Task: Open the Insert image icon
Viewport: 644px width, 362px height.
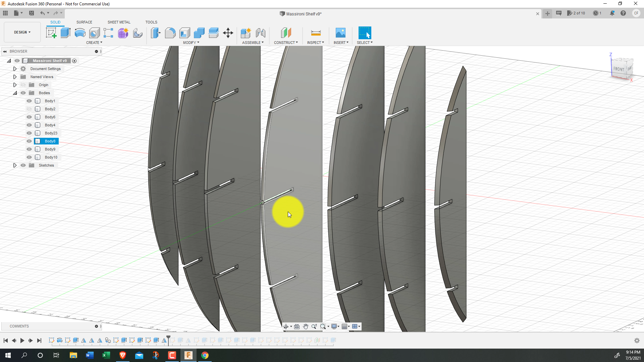Action: tap(340, 33)
